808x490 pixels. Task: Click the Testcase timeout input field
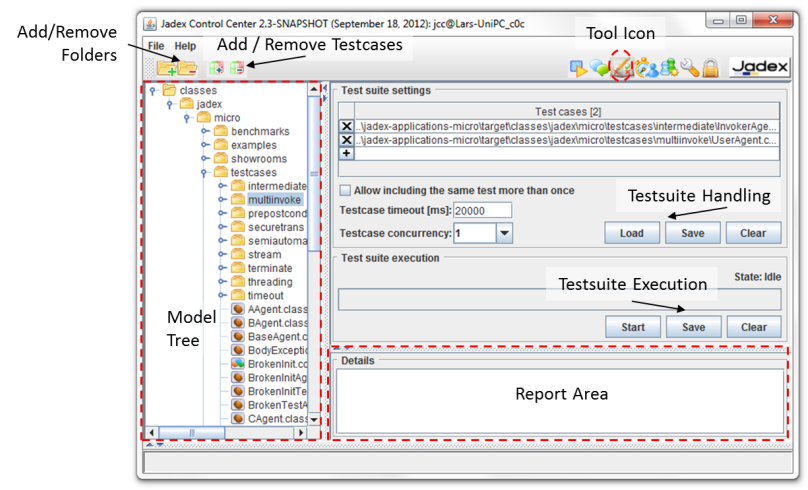tap(482, 210)
